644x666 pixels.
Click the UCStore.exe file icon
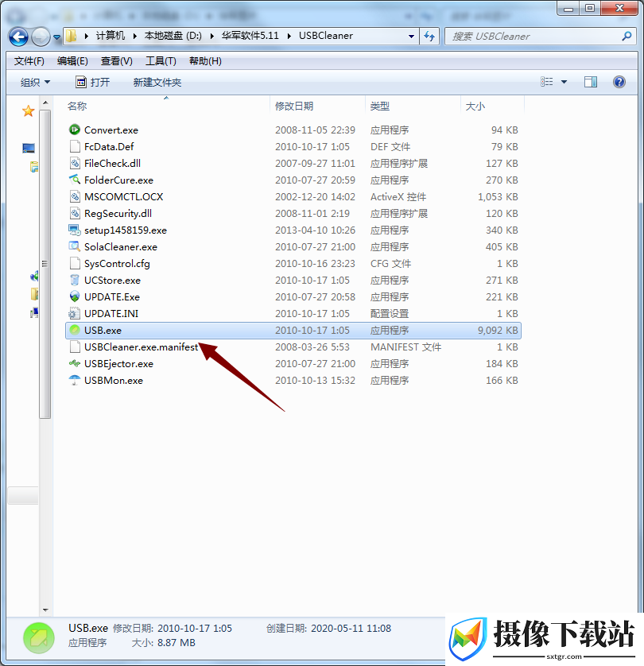point(75,280)
